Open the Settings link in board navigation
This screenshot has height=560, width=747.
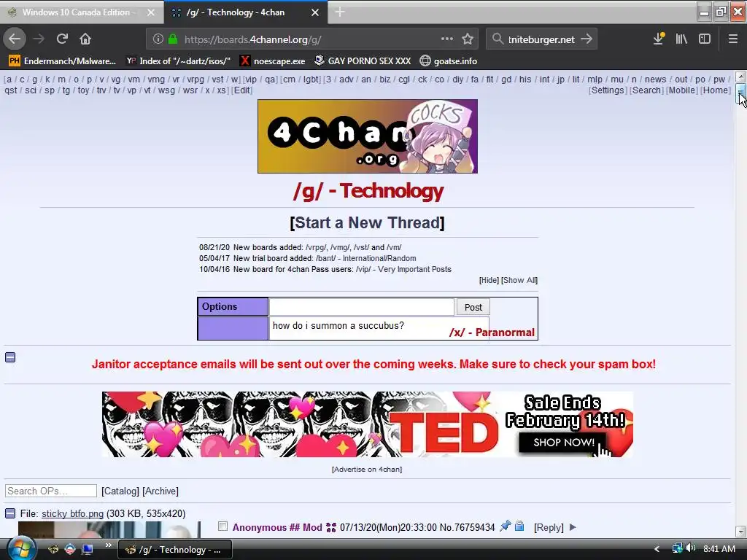pyautogui.click(x=608, y=90)
